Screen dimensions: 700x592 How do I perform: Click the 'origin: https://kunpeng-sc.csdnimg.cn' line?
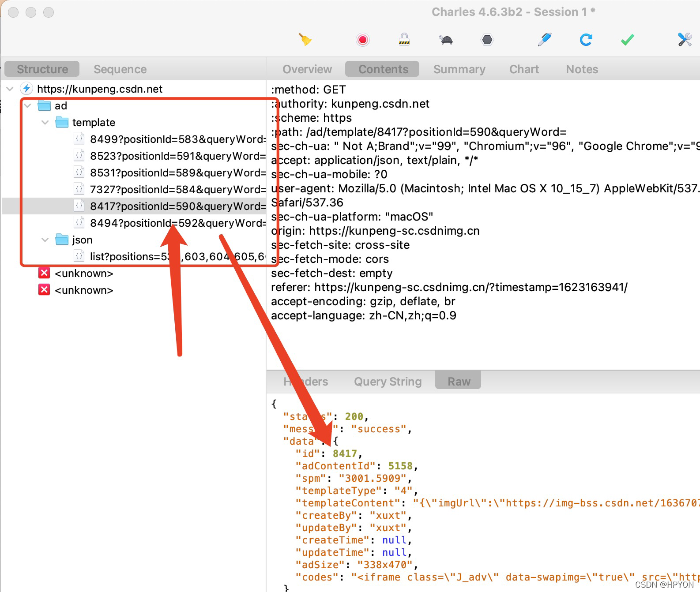tap(375, 231)
